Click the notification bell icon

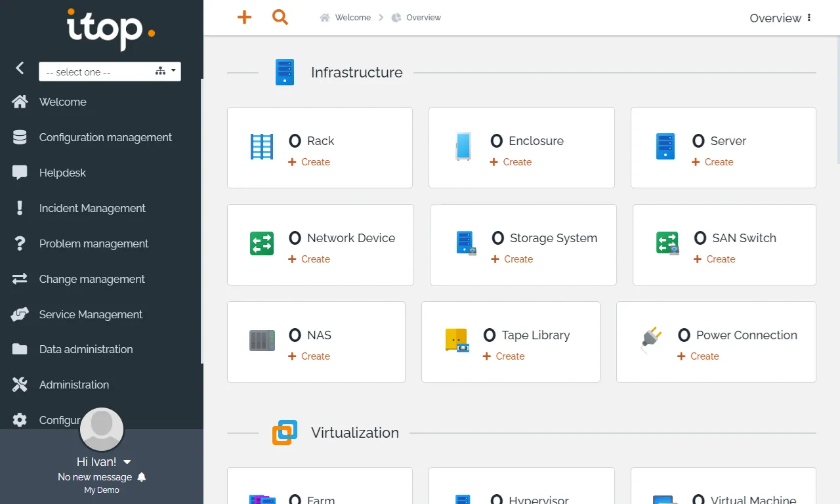(142, 477)
